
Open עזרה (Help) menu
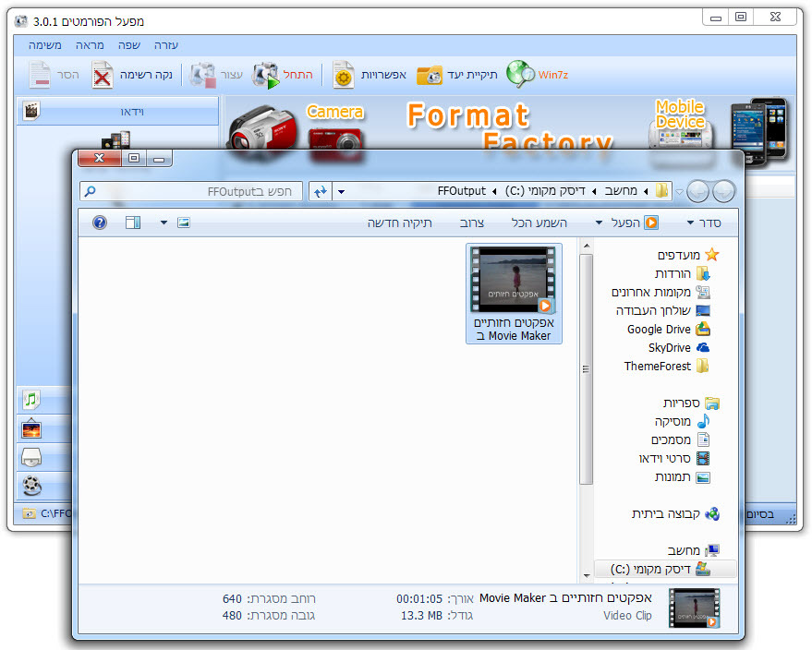click(166, 45)
